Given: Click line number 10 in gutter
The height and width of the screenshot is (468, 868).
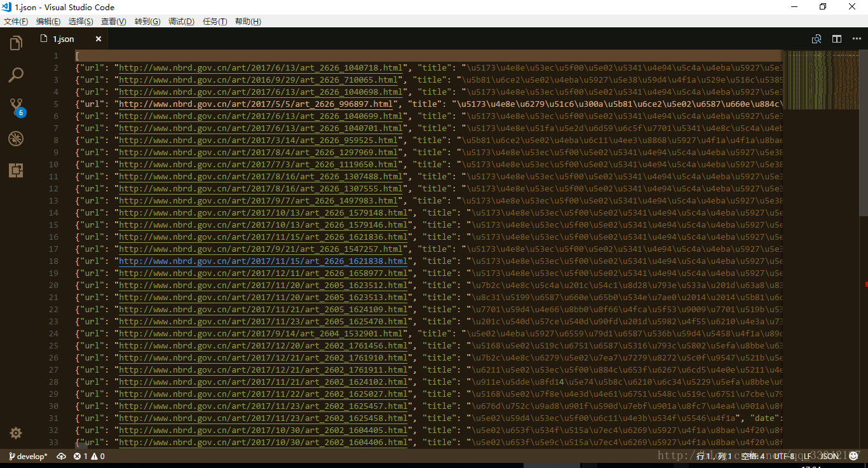Looking at the screenshot, I should coord(53,164).
